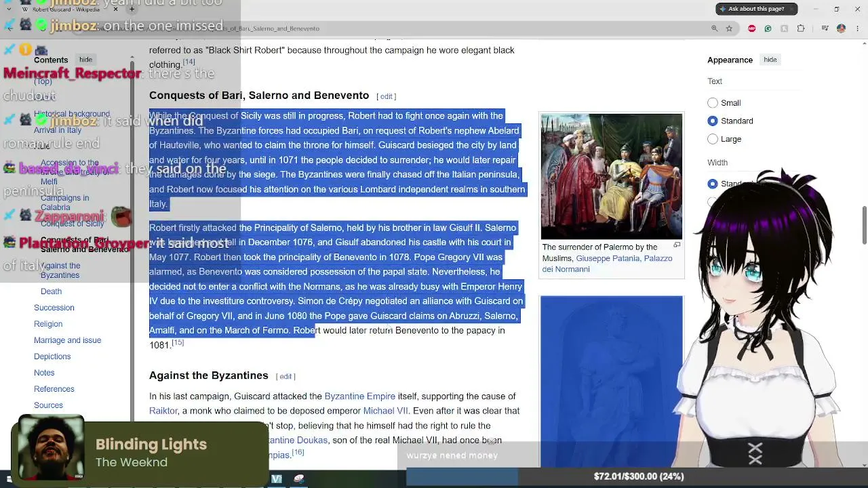Open the Byzantine Empire link
This screenshot has width=868, height=488.
click(x=359, y=396)
